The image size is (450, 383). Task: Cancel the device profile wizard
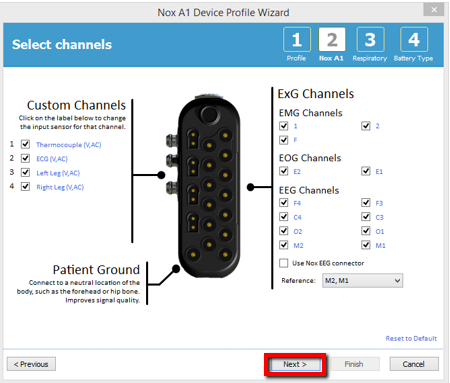tap(414, 364)
